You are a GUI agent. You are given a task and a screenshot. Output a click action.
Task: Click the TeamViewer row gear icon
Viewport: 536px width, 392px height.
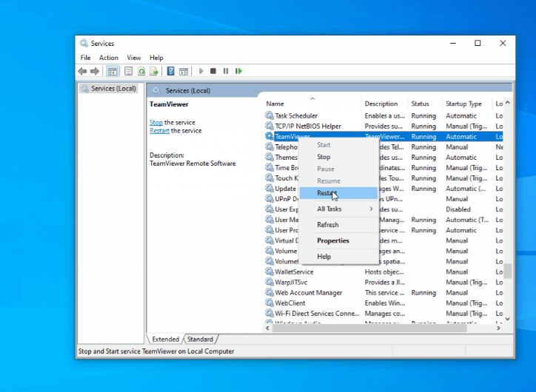tap(269, 136)
